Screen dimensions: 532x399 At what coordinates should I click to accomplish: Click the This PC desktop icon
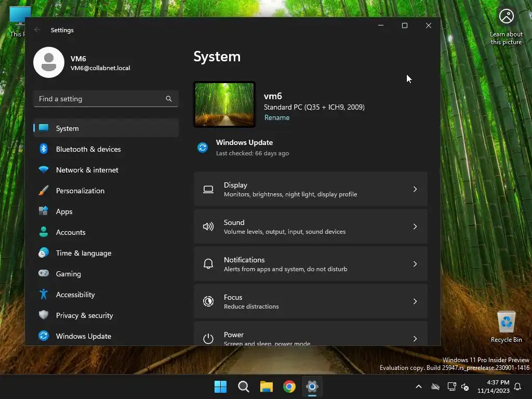(19, 22)
